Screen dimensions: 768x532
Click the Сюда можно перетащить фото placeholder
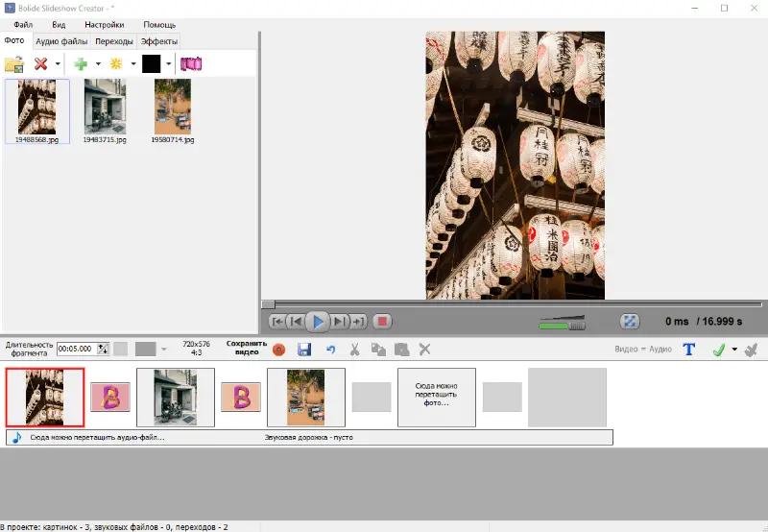point(437,398)
